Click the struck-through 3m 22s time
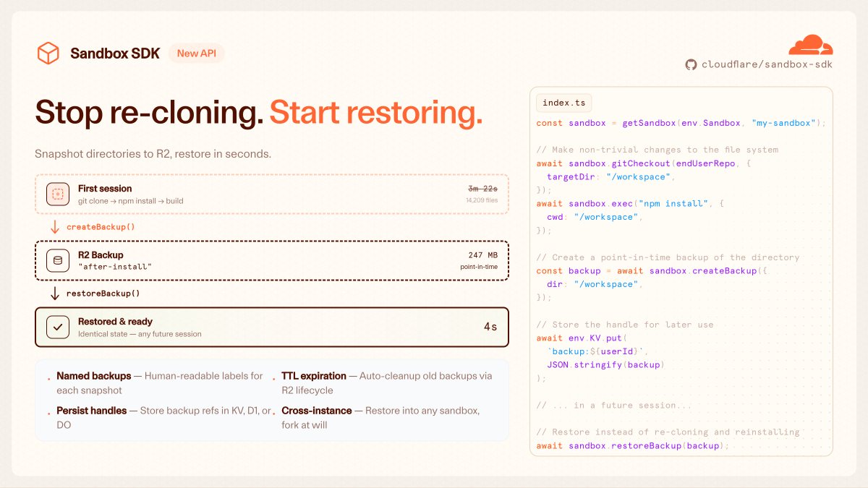This screenshot has width=868, height=488. click(482, 189)
